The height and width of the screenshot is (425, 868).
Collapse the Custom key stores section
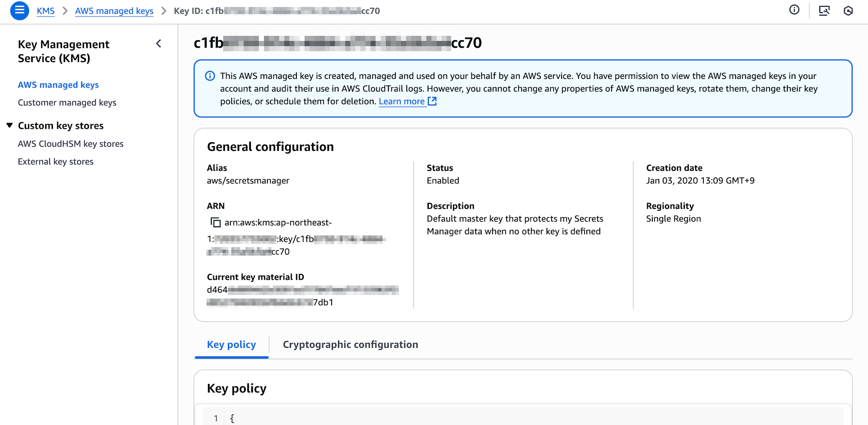pos(10,126)
